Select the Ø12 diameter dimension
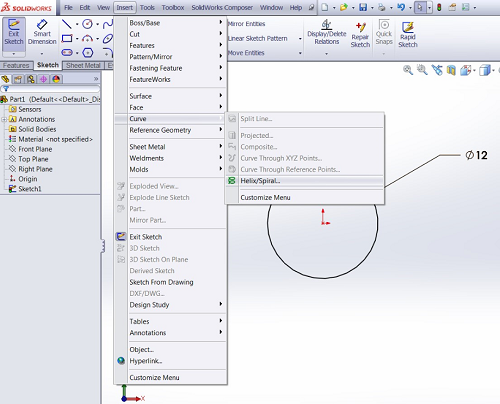The width and height of the screenshot is (500, 404). click(477, 155)
